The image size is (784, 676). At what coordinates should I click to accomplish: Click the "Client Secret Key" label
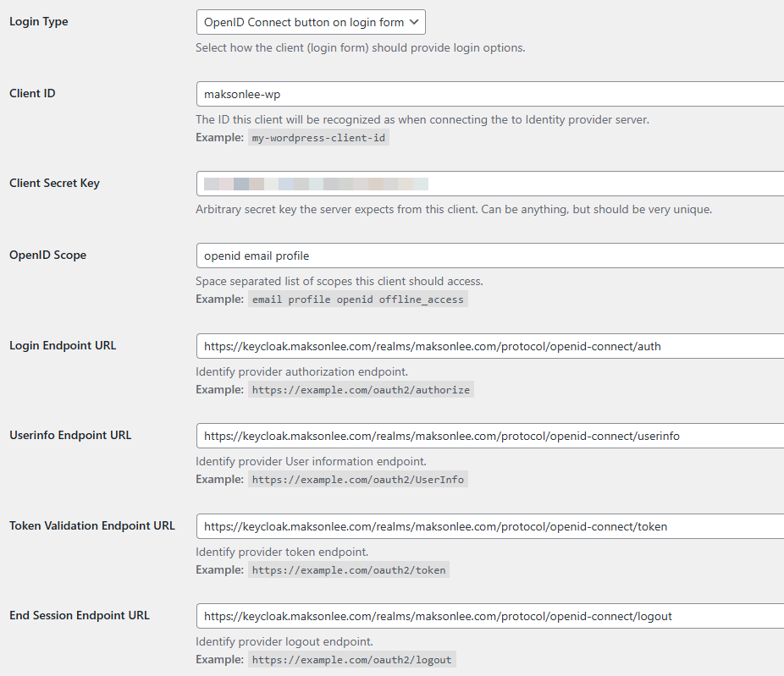point(54,183)
